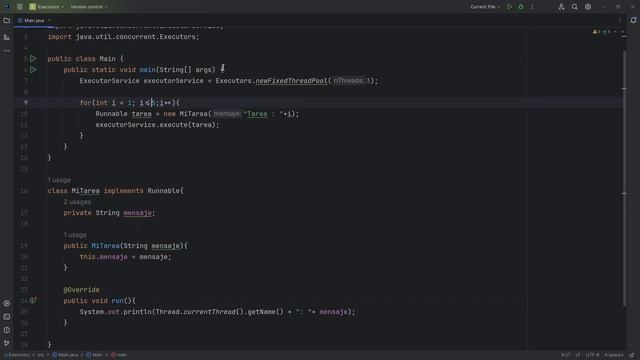Click line number 19 in the gutter
Viewport: 640px width, 360px height.
coord(24,246)
